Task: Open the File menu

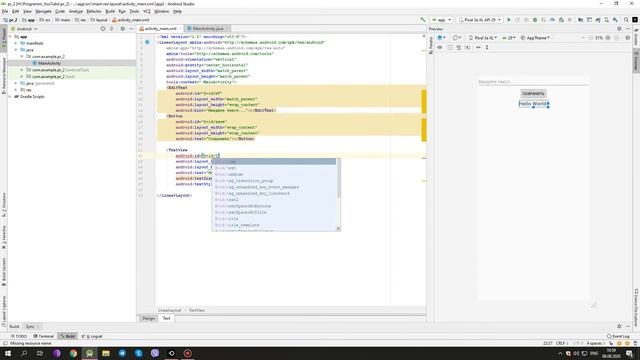Action: 5,11
